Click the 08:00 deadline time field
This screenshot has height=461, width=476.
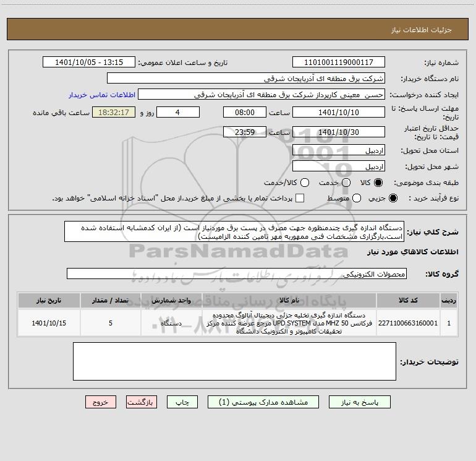click(245, 112)
